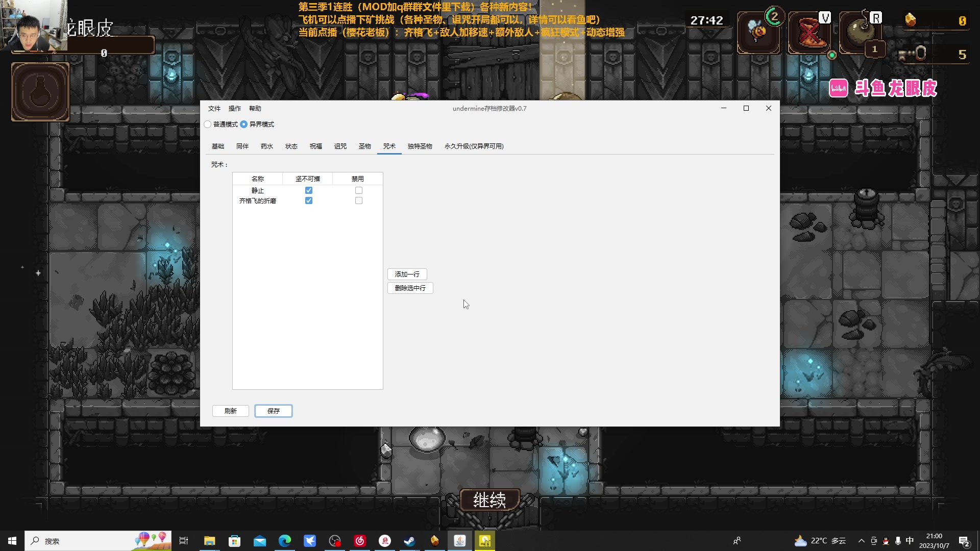
Task: Click the 刷新 button
Action: click(x=231, y=411)
